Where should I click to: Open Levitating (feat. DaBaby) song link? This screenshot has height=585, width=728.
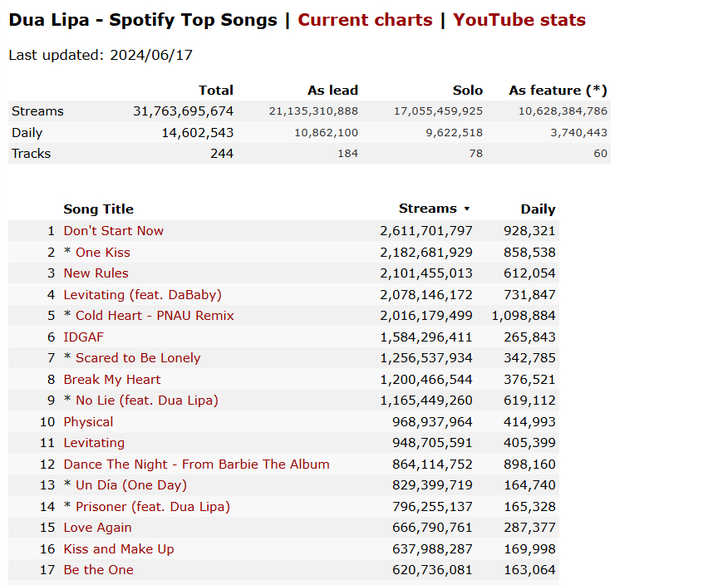click(x=143, y=295)
